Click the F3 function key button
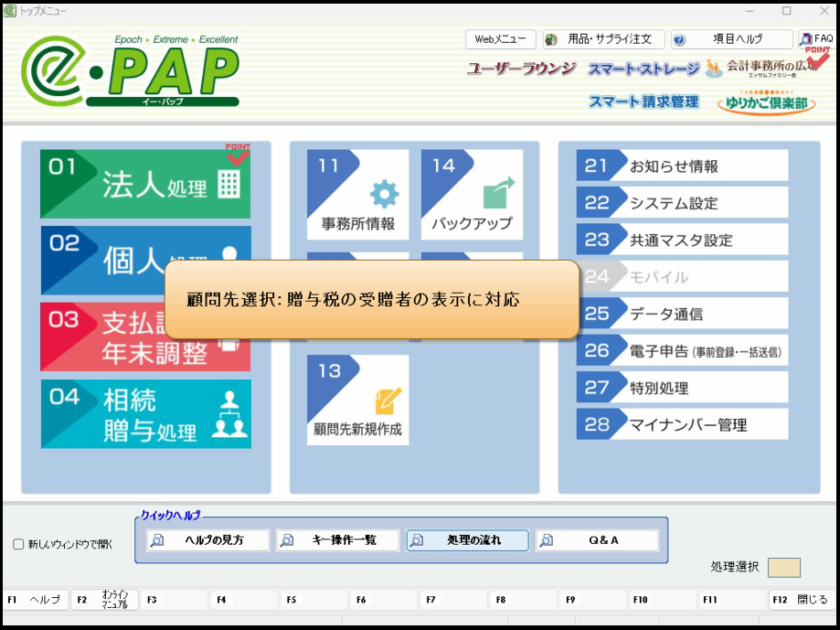The image size is (840, 630). click(x=175, y=600)
